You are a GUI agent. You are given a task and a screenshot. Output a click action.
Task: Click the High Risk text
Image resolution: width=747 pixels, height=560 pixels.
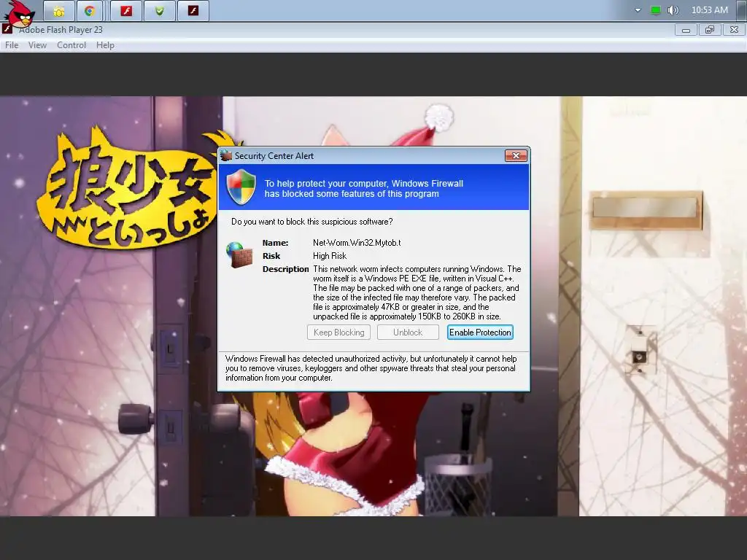click(330, 256)
